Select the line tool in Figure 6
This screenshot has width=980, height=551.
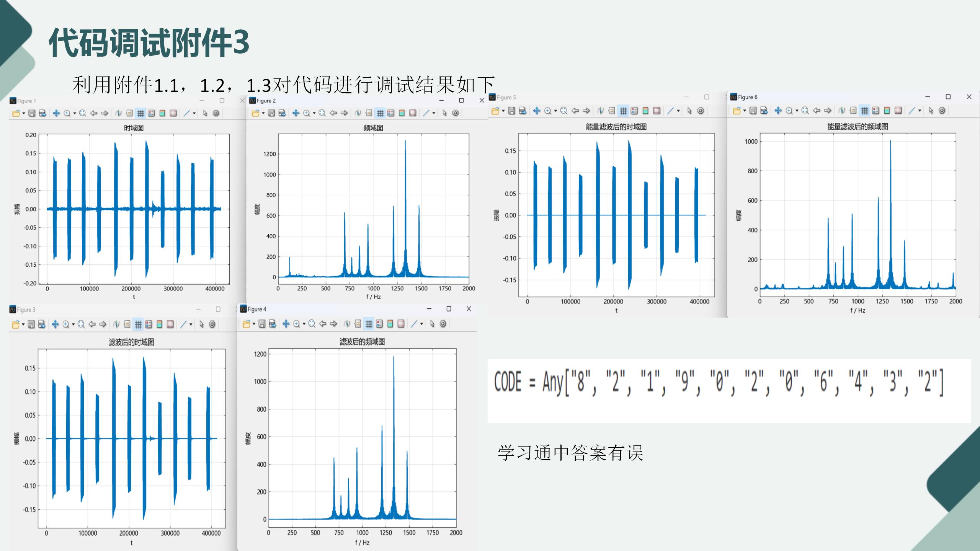click(912, 111)
